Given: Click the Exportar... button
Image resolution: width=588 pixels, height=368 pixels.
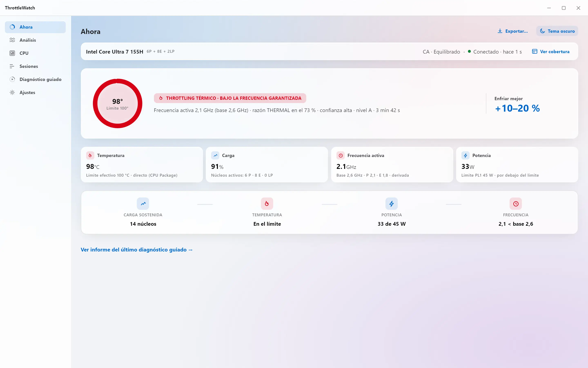Looking at the screenshot, I should click(513, 31).
